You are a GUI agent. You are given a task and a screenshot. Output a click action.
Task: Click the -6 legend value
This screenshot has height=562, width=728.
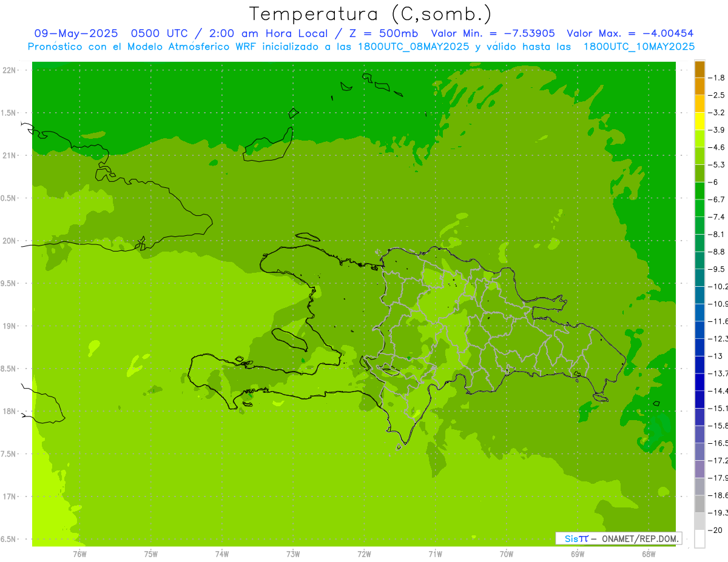[x=714, y=182]
